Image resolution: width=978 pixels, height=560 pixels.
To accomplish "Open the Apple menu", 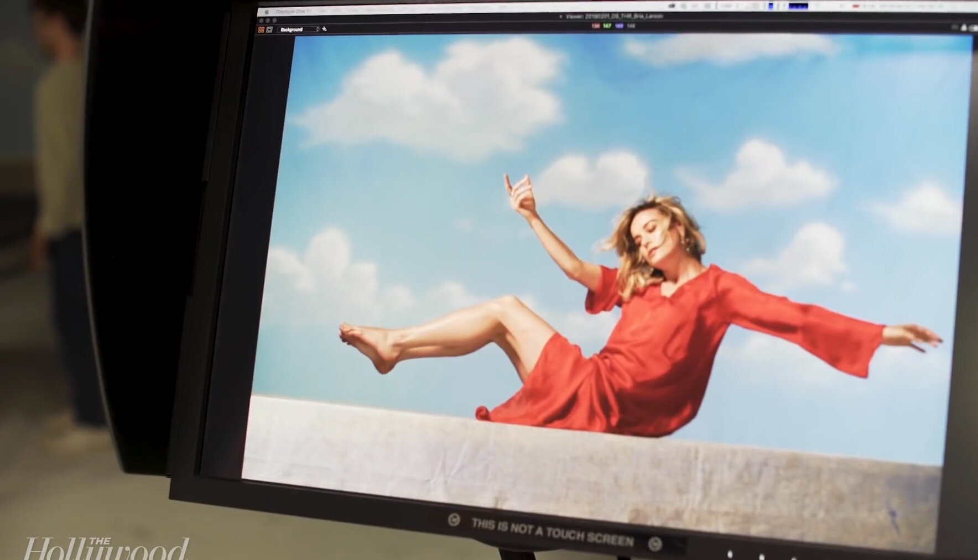I will pos(267,12).
